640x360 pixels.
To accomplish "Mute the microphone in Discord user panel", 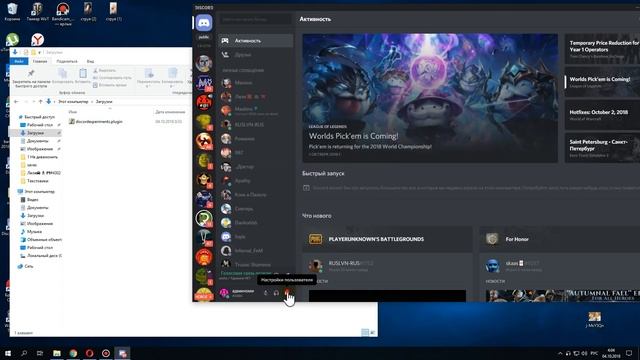I will [x=266, y=293].
